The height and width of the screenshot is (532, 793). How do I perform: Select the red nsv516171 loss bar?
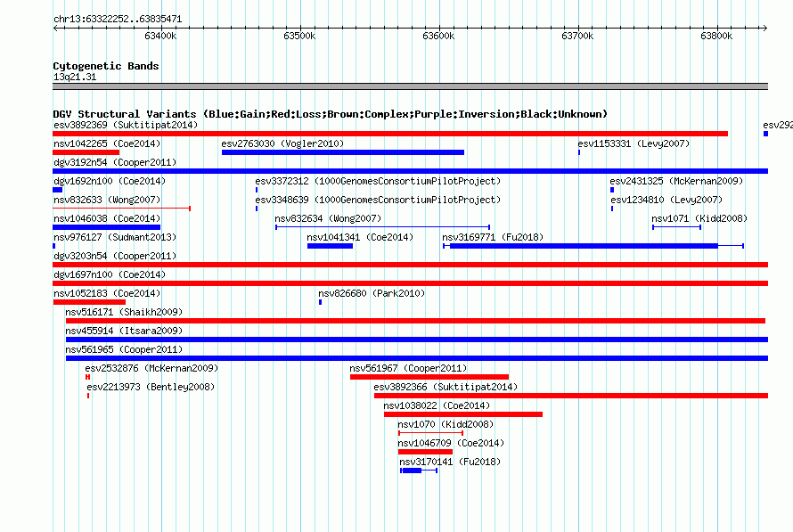point(416,321)
